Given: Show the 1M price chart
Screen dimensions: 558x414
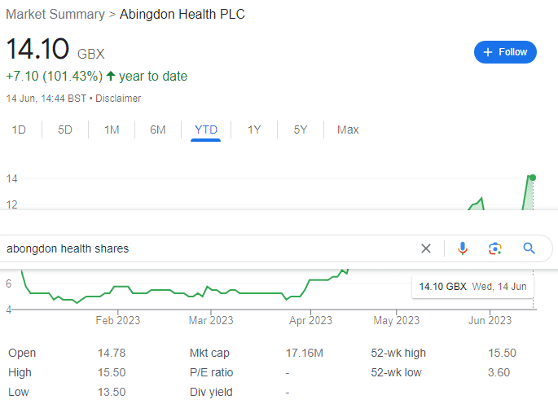Looking at the screenshot, I should [x=111, y=130].
